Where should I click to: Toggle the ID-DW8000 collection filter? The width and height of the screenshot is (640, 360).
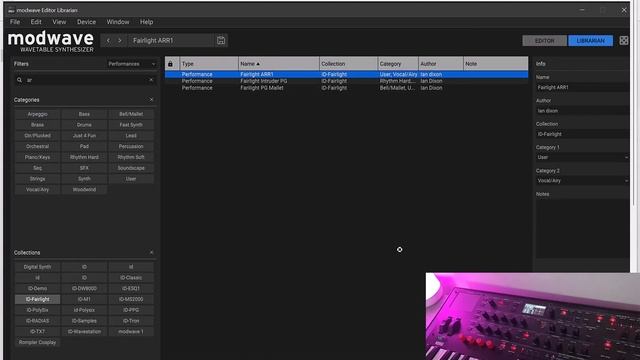[84, 289]
